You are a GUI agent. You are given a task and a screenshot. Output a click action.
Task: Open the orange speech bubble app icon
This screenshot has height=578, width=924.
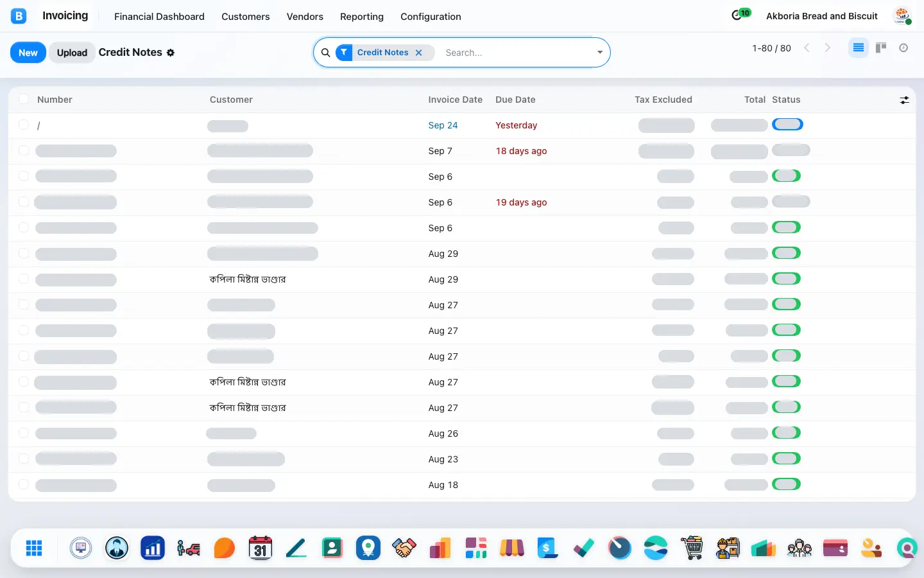click(x=225, y=548)
